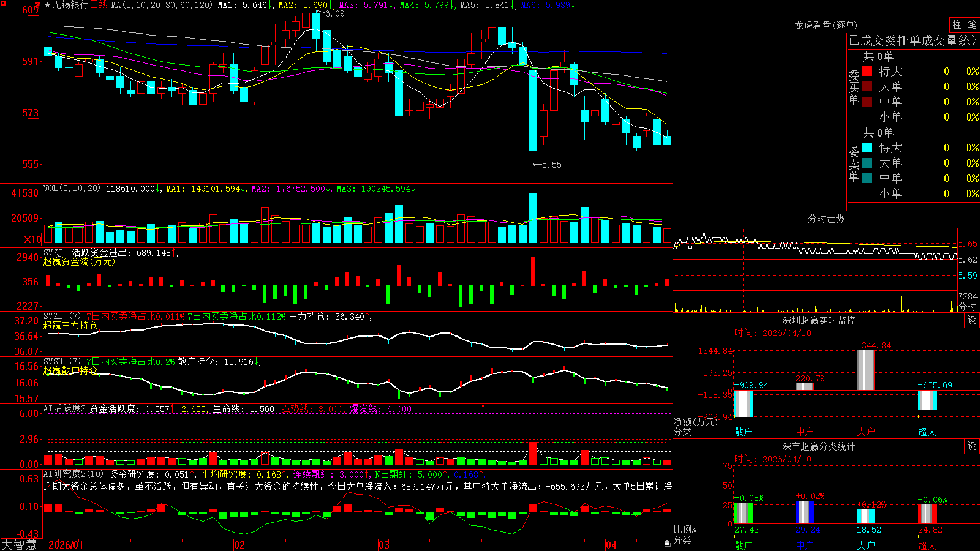Click the dark red 大单 buy-order swatch
This screenshot has height=551, width=980.
pos(867,86)
